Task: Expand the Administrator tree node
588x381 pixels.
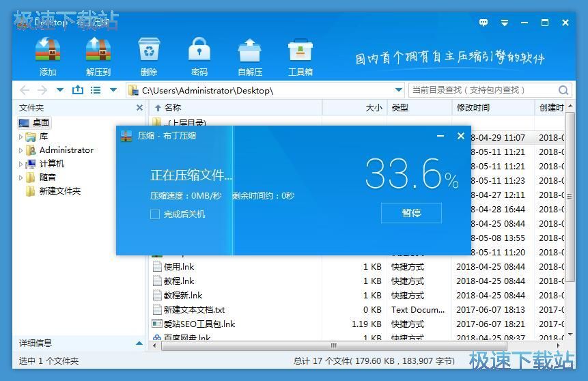Action: tap(21, 150)
